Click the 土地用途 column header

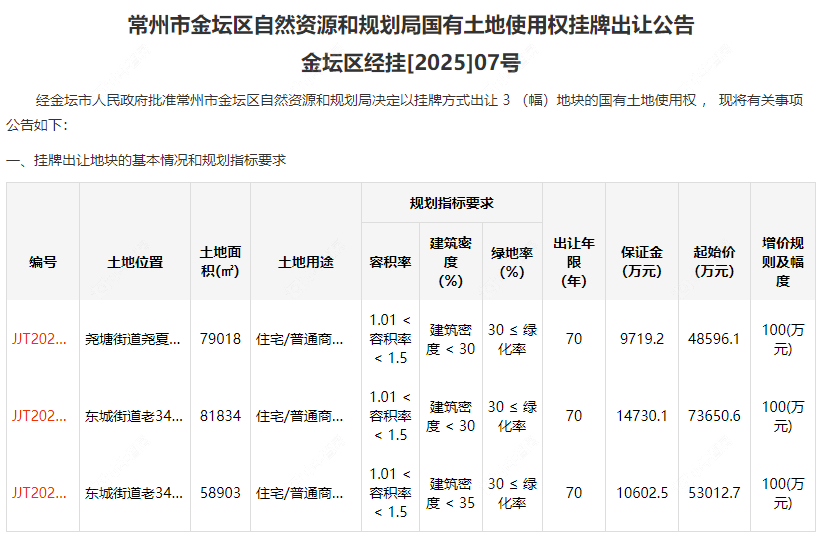(305, 262)
